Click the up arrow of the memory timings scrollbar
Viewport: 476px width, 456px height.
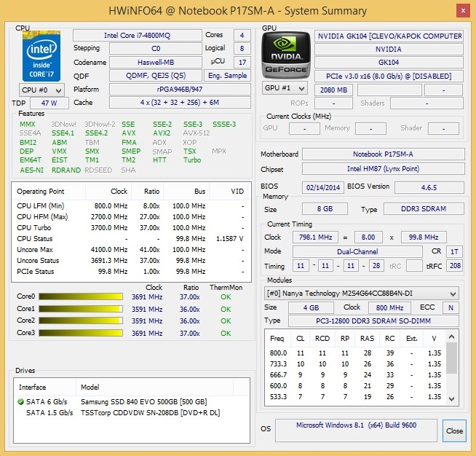click(x=451, y=337)
